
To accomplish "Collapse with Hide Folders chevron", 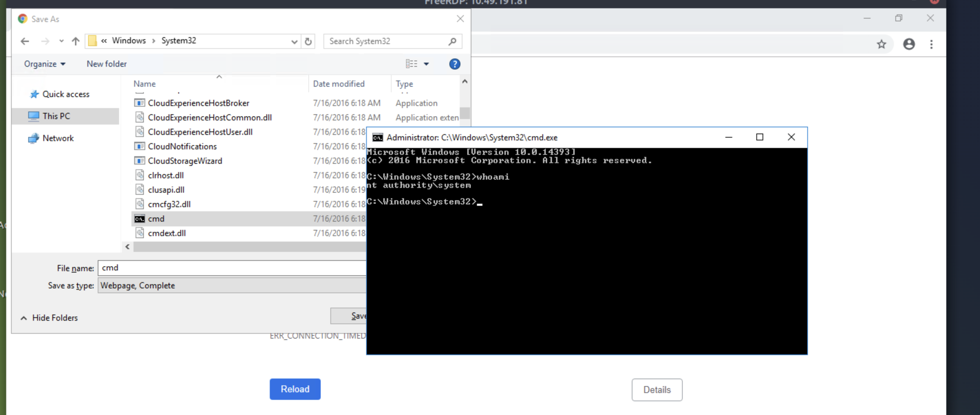I will pyautogui.click(x=24, y=318).
